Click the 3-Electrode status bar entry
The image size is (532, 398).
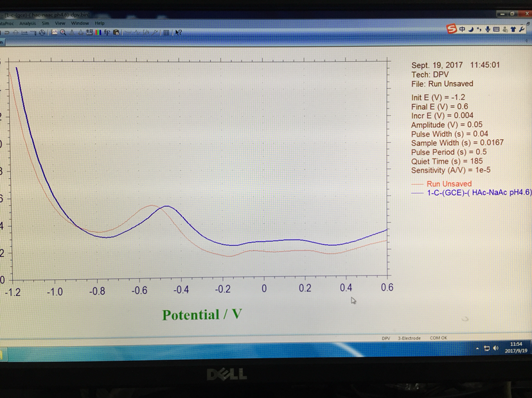click(x=409, y=338)
